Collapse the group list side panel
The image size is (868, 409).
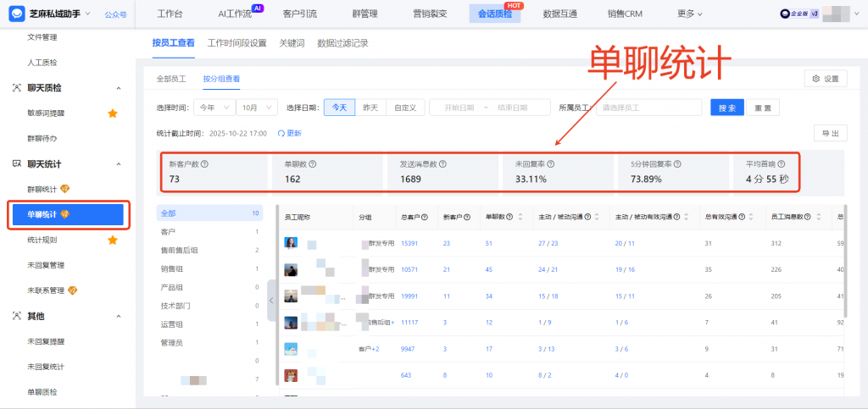[271, 300]
